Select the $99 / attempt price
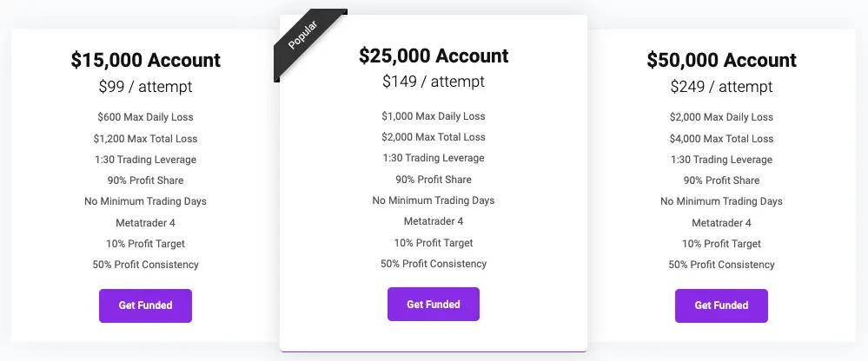868x361 pixels. [x=146, y=87]
